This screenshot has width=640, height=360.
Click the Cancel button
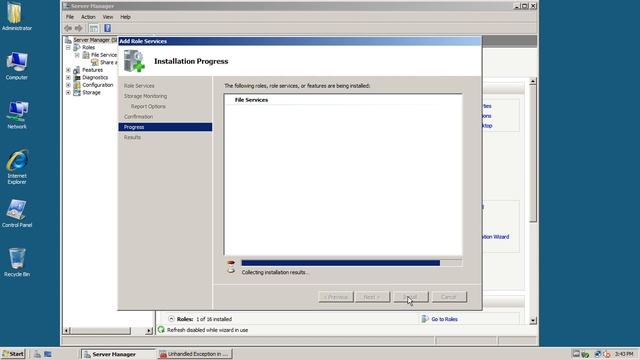click(x=449, y=297)
